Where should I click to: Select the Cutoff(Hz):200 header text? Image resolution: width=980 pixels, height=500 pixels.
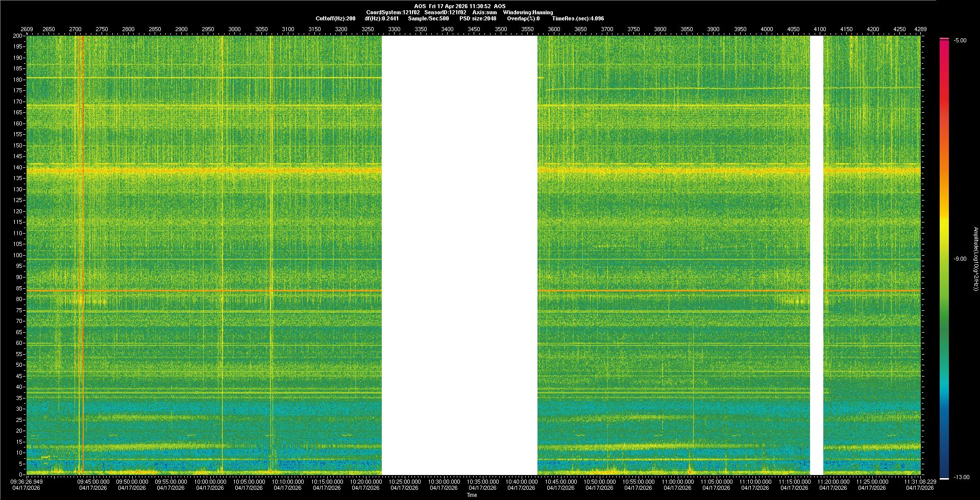(335, 18)
